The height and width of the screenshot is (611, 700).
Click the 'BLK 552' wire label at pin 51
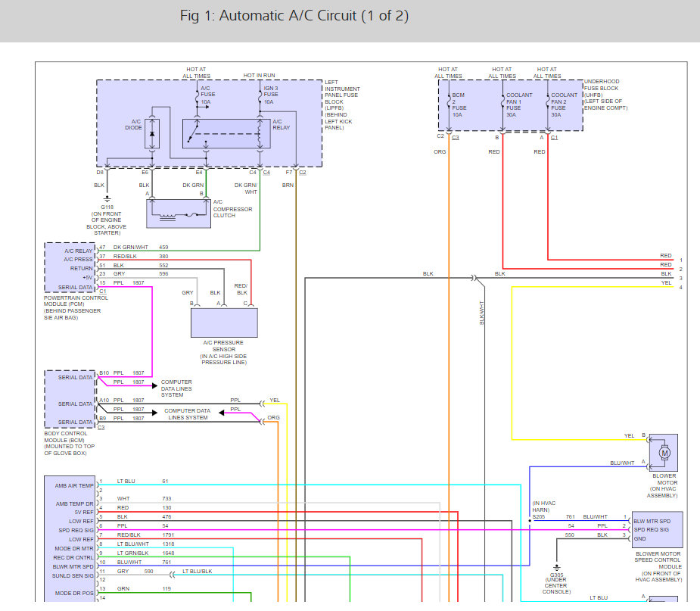141,265
